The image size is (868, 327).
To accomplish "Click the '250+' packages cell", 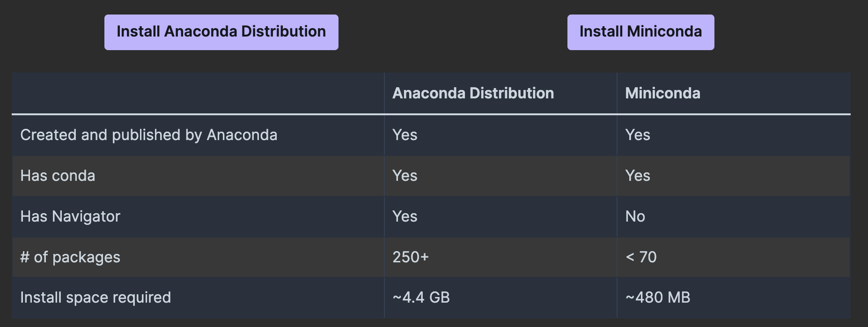I will (x=411, y=257).
